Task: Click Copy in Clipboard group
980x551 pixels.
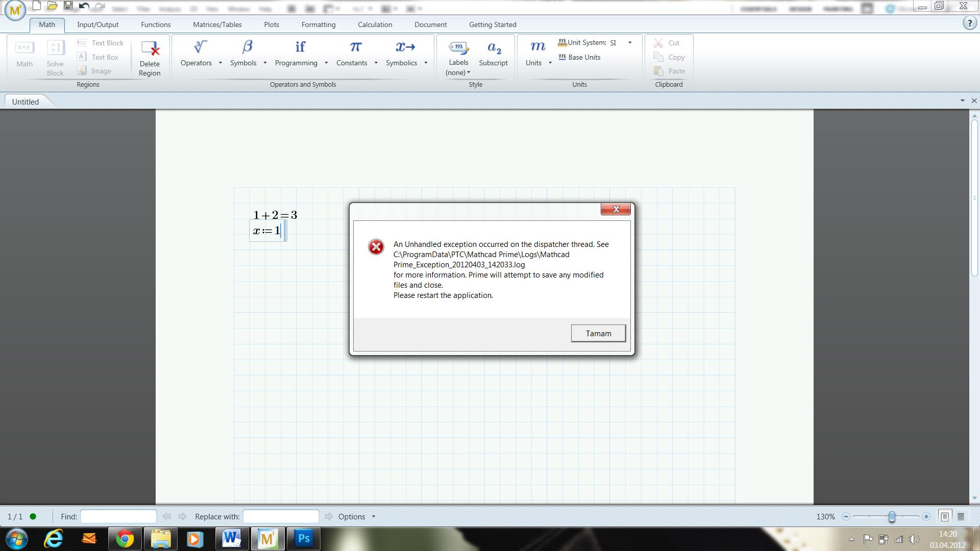Action: 669,57
